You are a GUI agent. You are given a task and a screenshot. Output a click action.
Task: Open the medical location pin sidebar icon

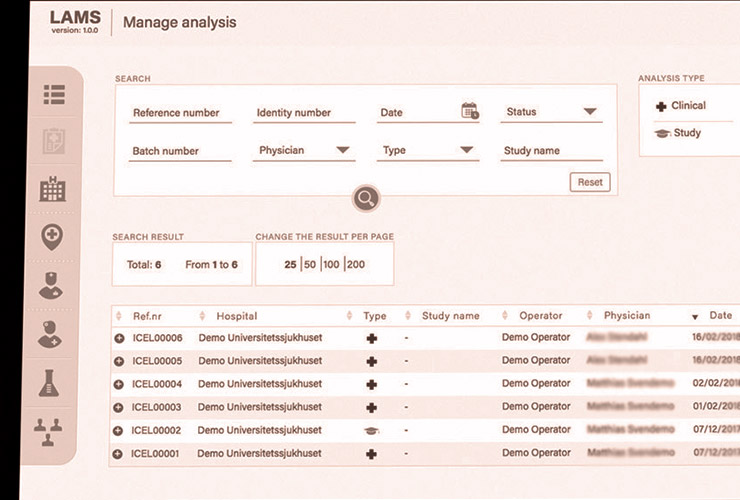[x=52, y=237]
